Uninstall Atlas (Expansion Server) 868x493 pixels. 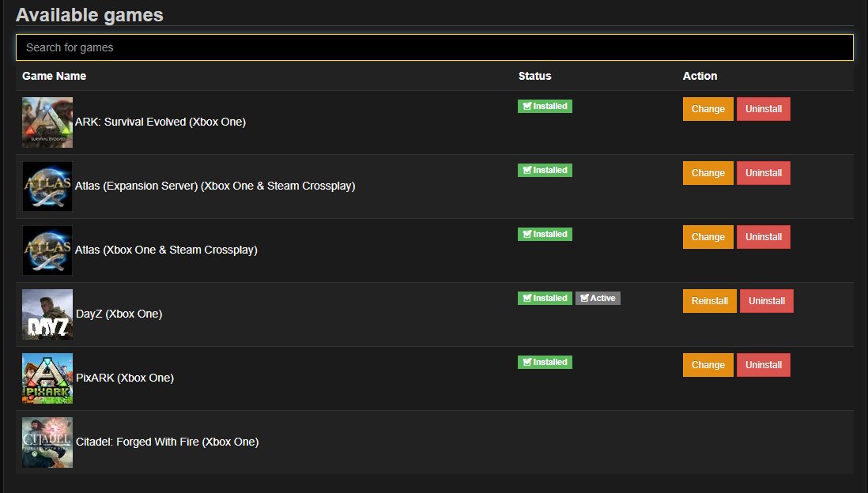[764, 173]
